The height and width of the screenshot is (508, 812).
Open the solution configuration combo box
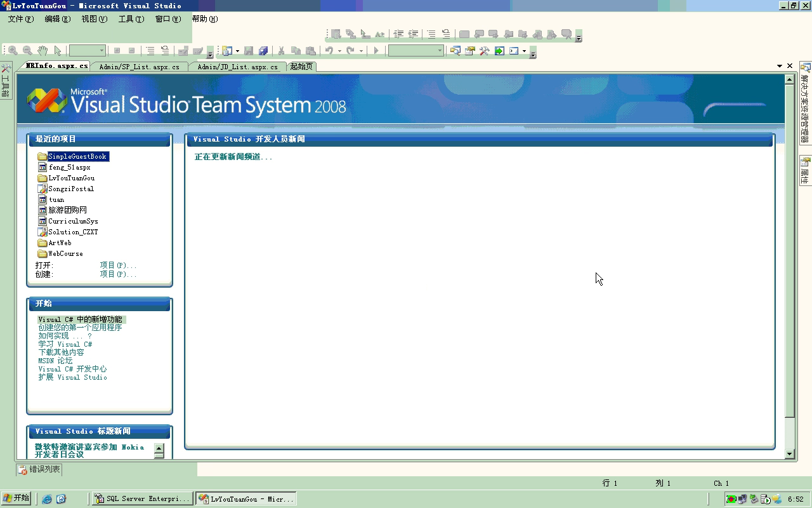(x=416, y=51)
